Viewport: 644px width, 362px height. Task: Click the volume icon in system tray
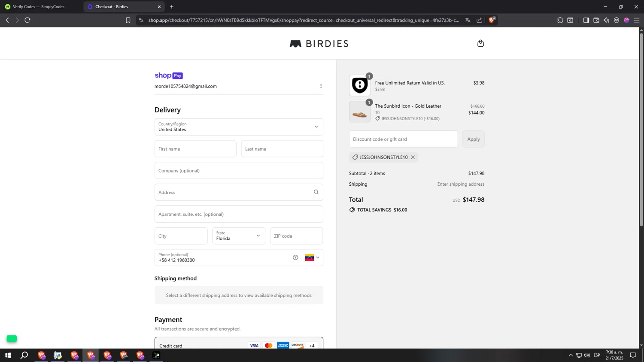tap(587, 356)
